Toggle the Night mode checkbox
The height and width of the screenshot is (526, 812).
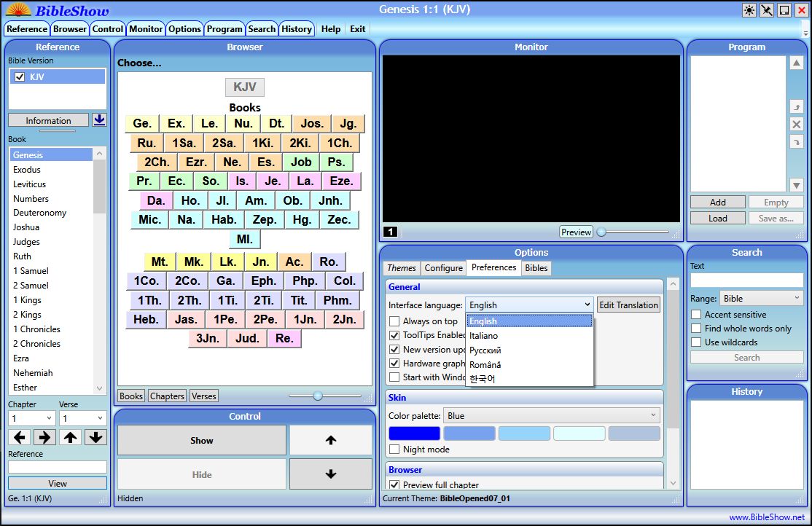394,450
